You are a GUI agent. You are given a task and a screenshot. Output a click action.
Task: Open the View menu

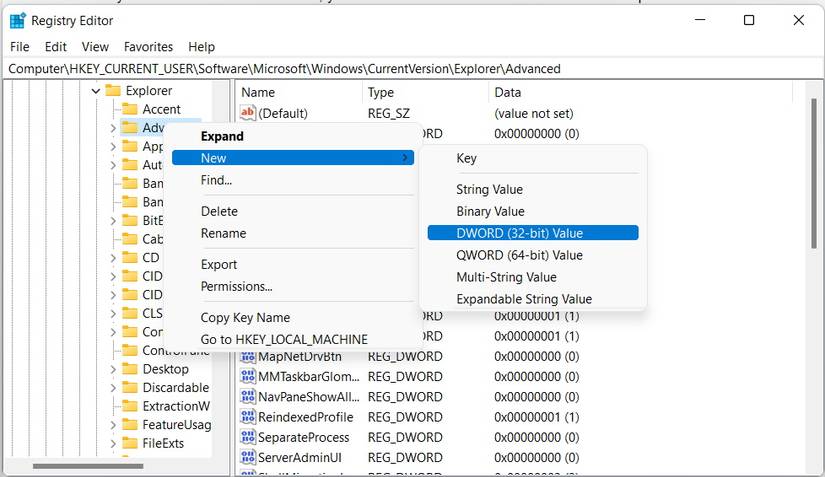point(95,47)
